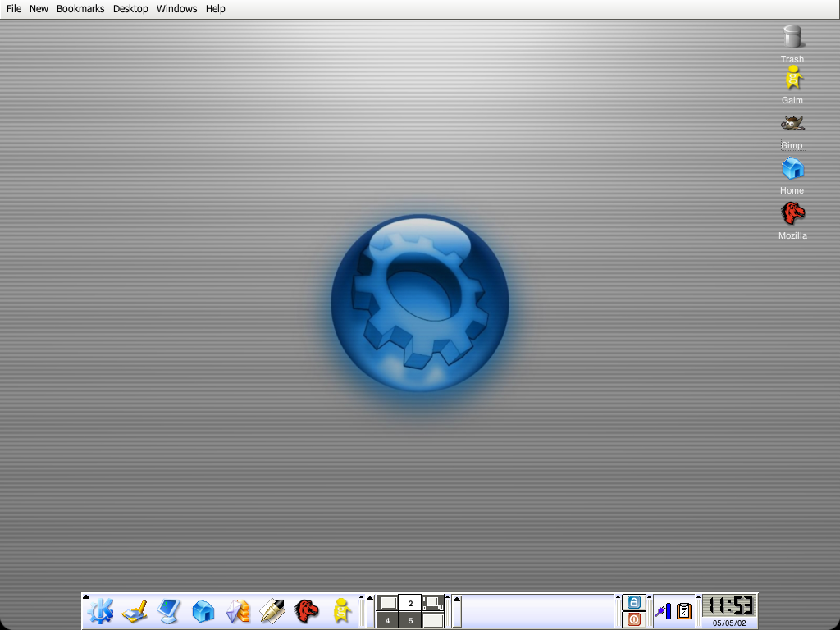The image size is (840, 630).
Task: Click the battery plug tray icon
Action: coord(663,611)
